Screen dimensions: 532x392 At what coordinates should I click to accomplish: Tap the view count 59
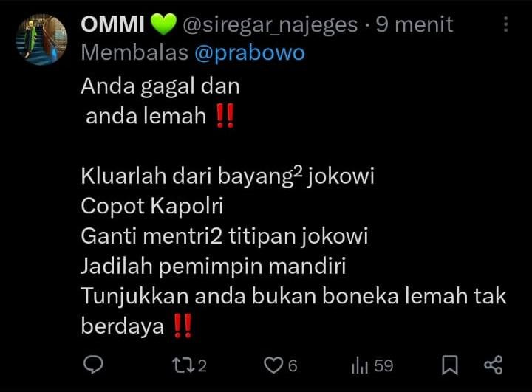click(383, 366)
